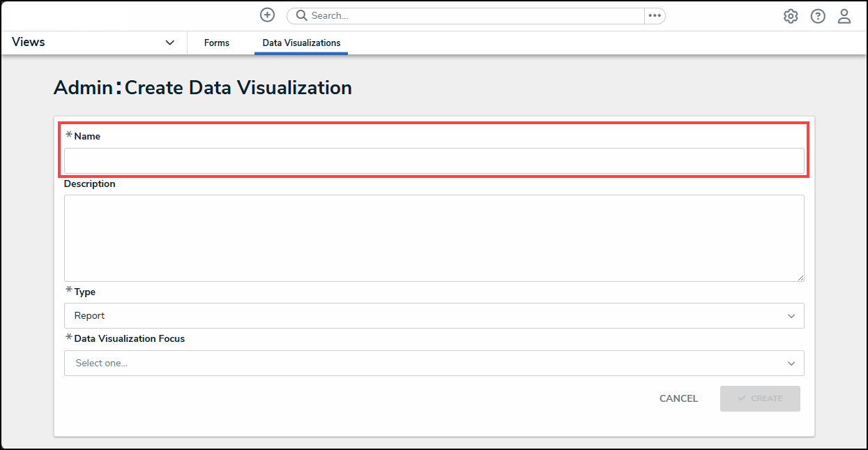Viewport: 868px width, 450px height.
Task: Click the Name field label
Action: click(x=87, y=137)
